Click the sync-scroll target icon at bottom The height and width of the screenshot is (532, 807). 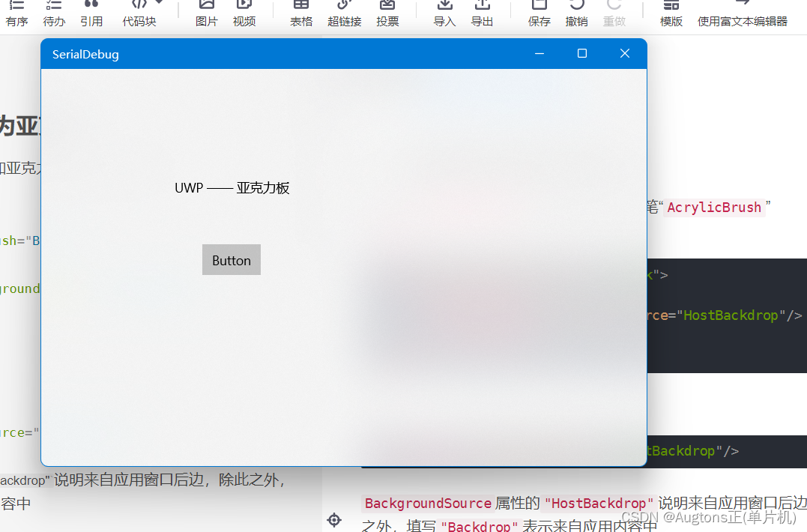(x=334, y=520)
